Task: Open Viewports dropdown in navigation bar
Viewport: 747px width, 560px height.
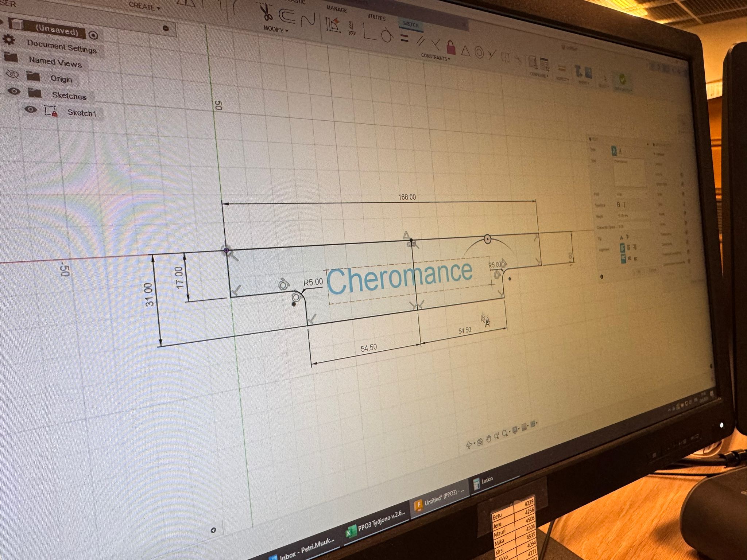Action: coord(533,424)
